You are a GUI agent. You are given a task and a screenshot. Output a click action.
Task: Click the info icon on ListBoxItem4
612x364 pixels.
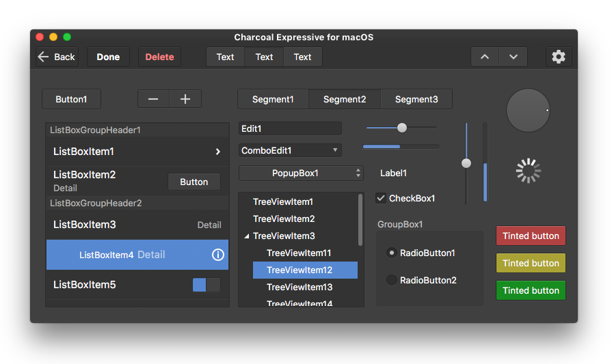218,255
